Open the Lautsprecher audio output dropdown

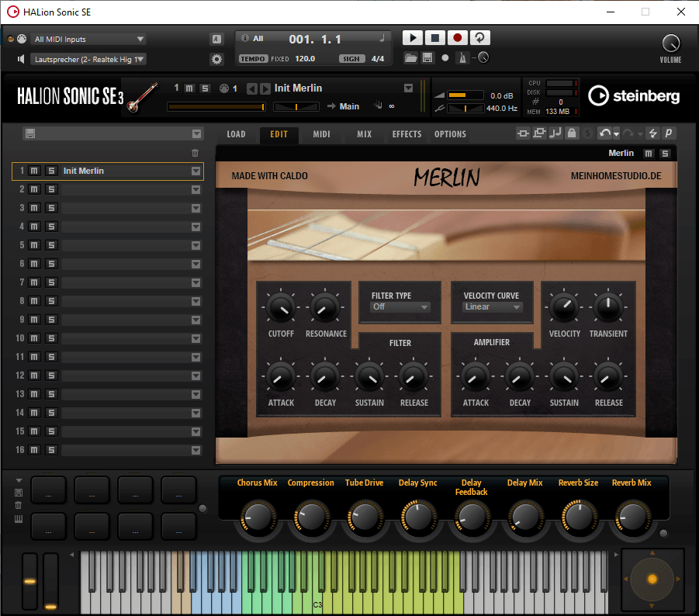[x=88, y=59]
